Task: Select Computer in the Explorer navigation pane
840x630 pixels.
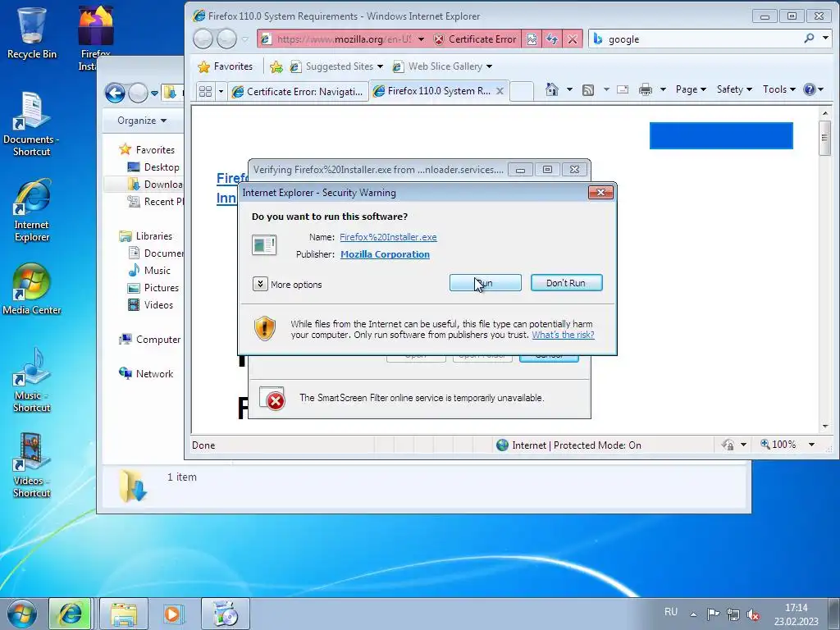Action: [149, 339]
